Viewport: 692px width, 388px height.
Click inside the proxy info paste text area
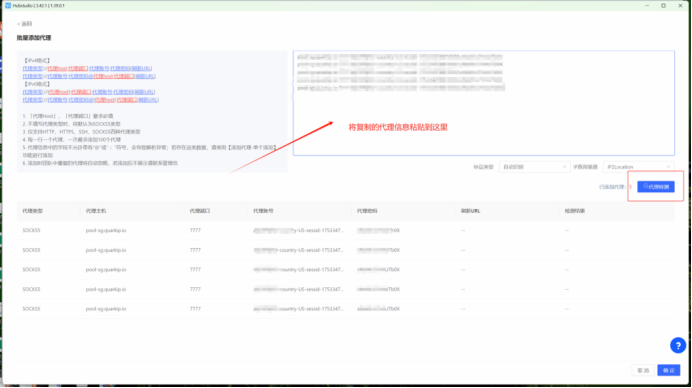pyautogui.click(x=484, y=103)
